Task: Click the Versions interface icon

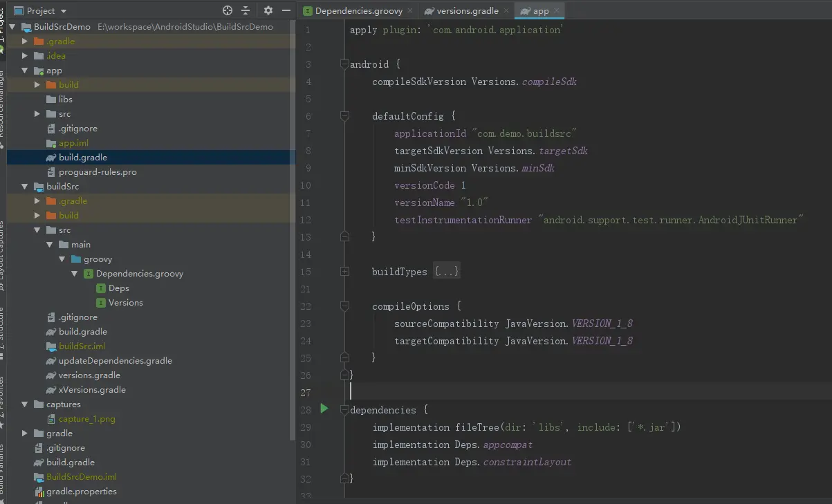Action: [x=101, y=303]
